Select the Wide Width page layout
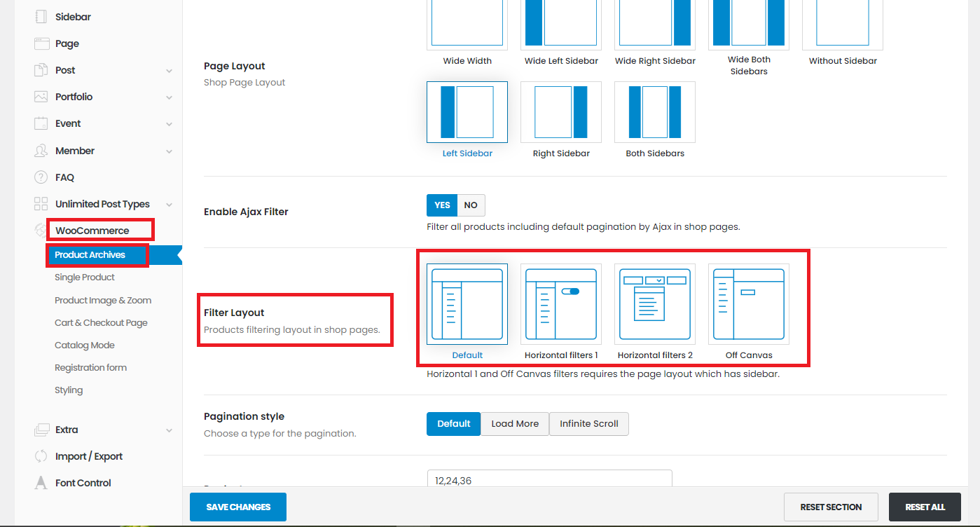Image resolution: width=980 pixels, height=527 pixels. coord(467,24)
